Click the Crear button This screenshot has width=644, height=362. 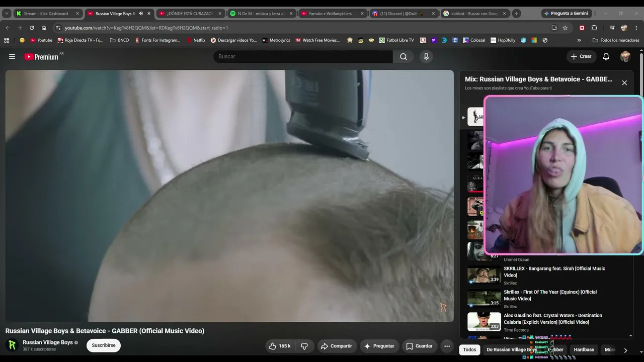(x=581, y=57)
